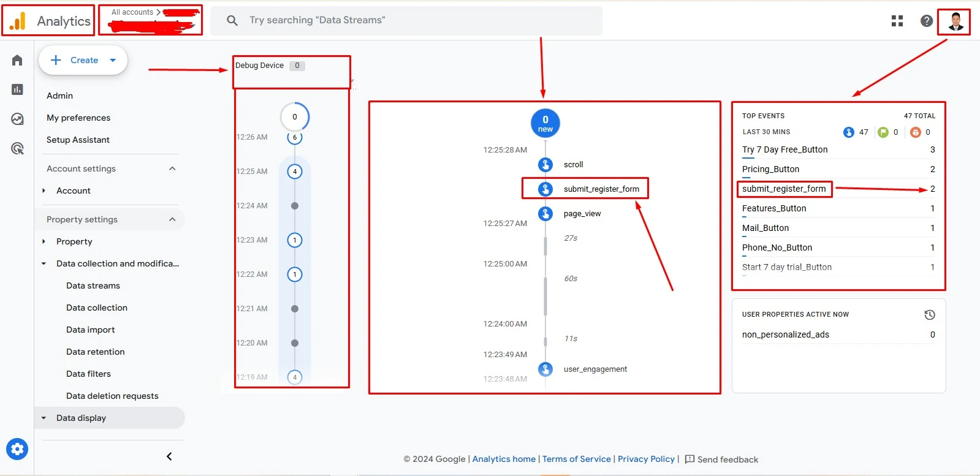The image size is (980, 476).
Task: Click the plus icon on the Create button
Action: (56, 60)
